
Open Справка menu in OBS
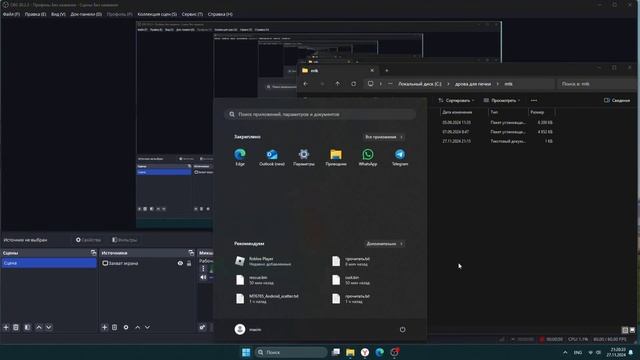coord(220,14)
